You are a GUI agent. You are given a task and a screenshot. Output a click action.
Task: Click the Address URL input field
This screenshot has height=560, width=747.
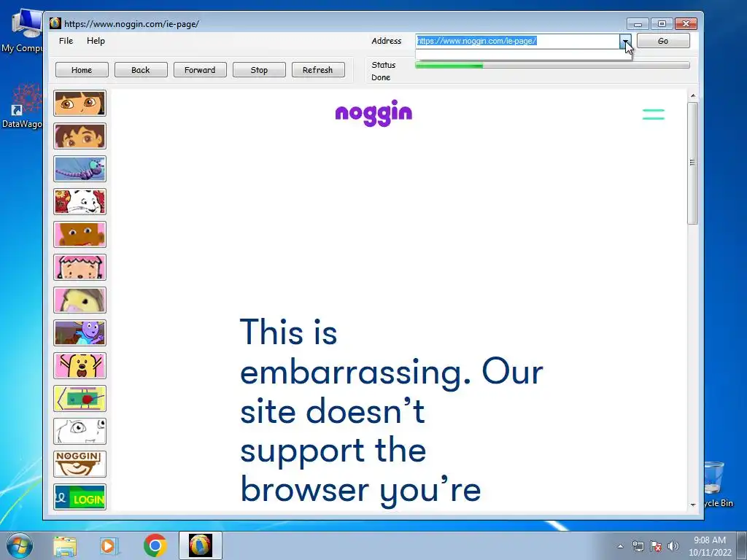point(517,41)
